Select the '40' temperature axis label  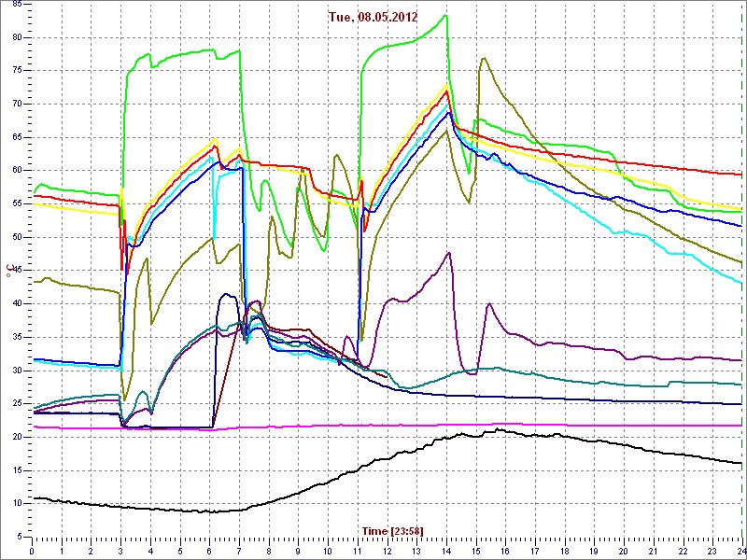click(x=16, y=304)
